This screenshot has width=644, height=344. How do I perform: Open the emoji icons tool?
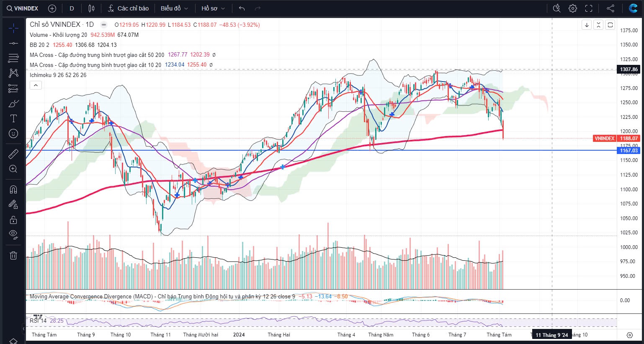coord(13,133)
